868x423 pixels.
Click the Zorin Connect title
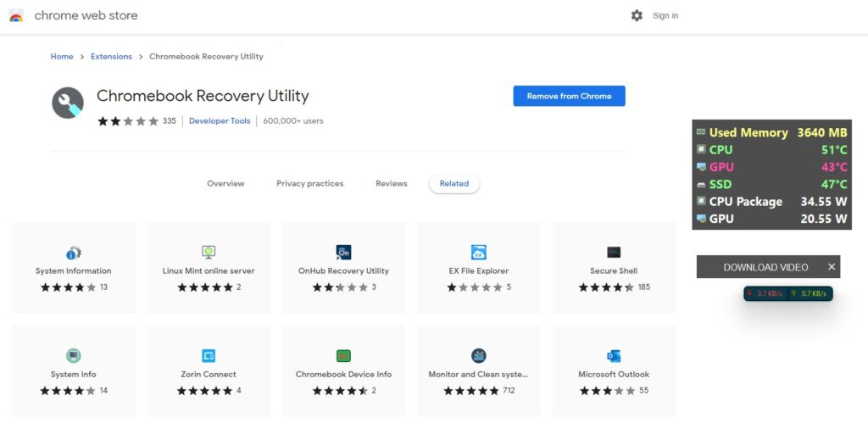[209, 375]
